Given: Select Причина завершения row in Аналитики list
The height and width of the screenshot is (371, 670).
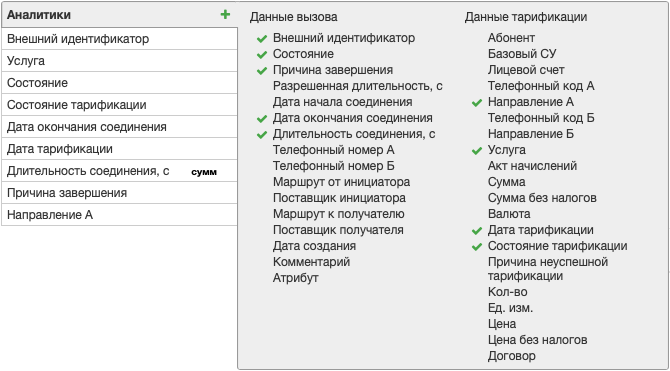Looking at the screenshot, I should [x=119, y=193].
